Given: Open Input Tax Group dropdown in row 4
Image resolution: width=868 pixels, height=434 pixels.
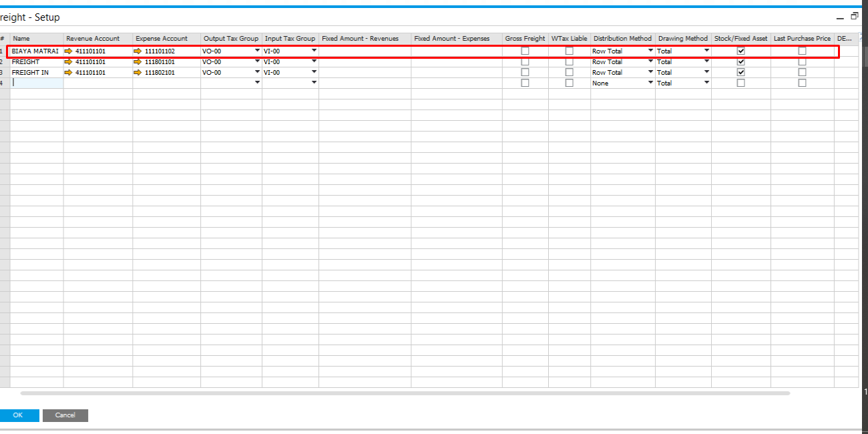Looking at the screenshot, I should (314, 82).
